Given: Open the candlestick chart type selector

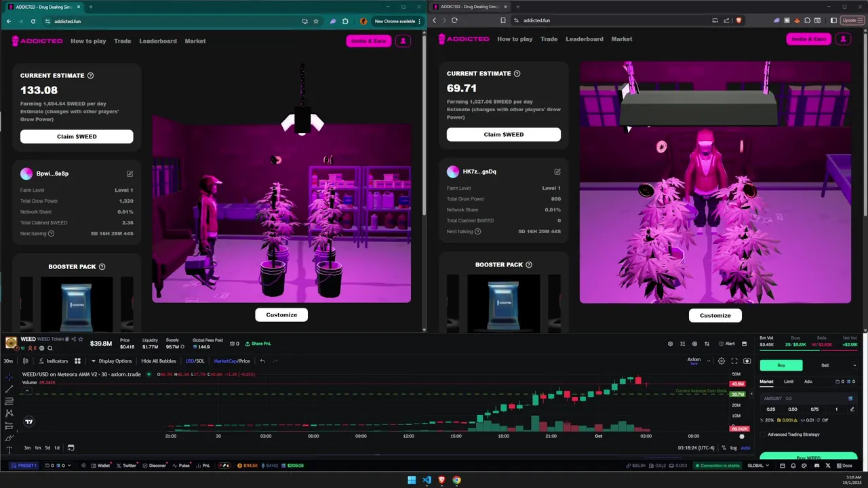Looking at the screenshot, I should click(26, 361).
